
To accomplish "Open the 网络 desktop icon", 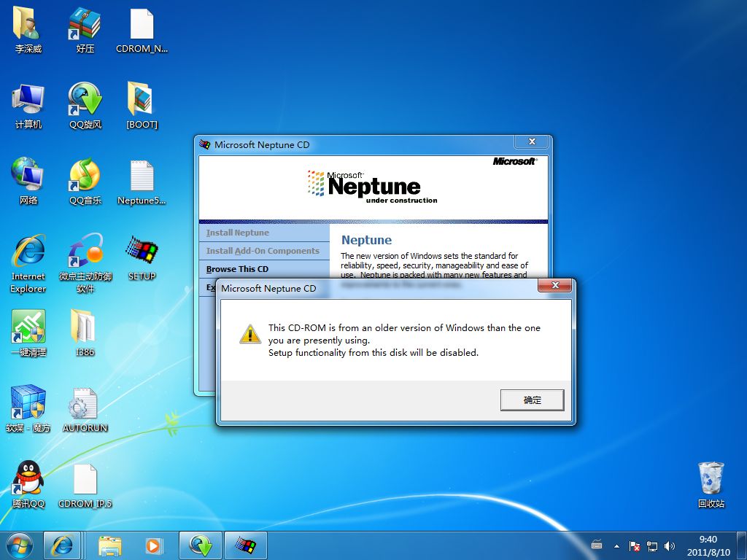I will (28, 182).
